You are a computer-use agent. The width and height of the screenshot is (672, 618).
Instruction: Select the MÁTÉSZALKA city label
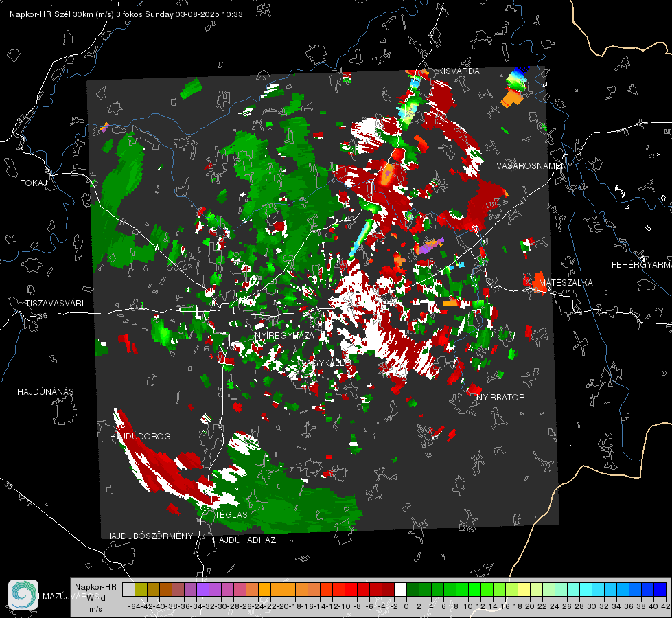coord(566,283)
